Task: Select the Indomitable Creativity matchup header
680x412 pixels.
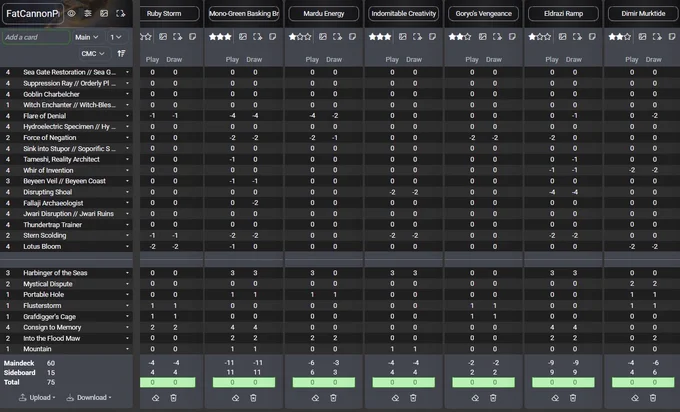Action: pos(403,13)
